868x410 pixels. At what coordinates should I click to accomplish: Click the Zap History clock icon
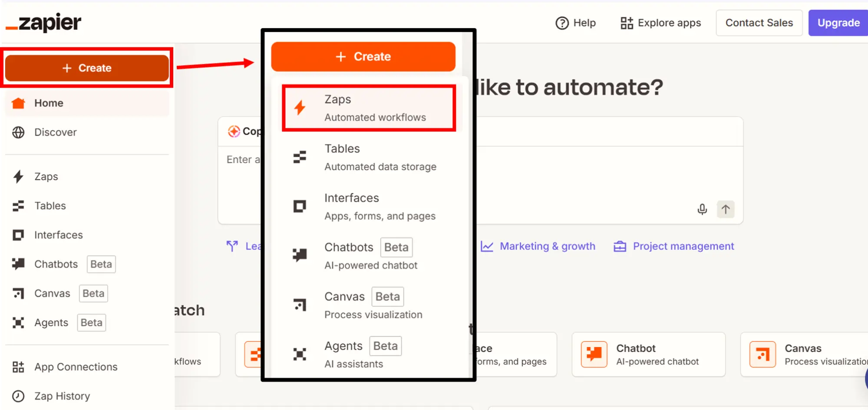18,396
